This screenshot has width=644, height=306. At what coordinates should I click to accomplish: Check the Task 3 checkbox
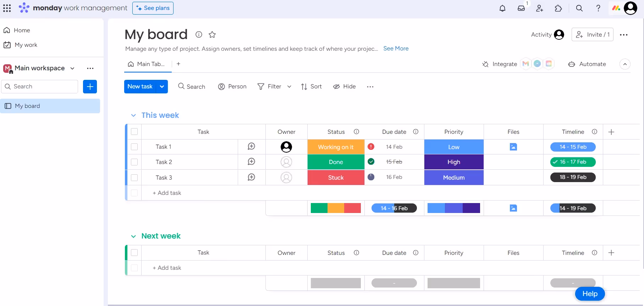tap(134, 177)
